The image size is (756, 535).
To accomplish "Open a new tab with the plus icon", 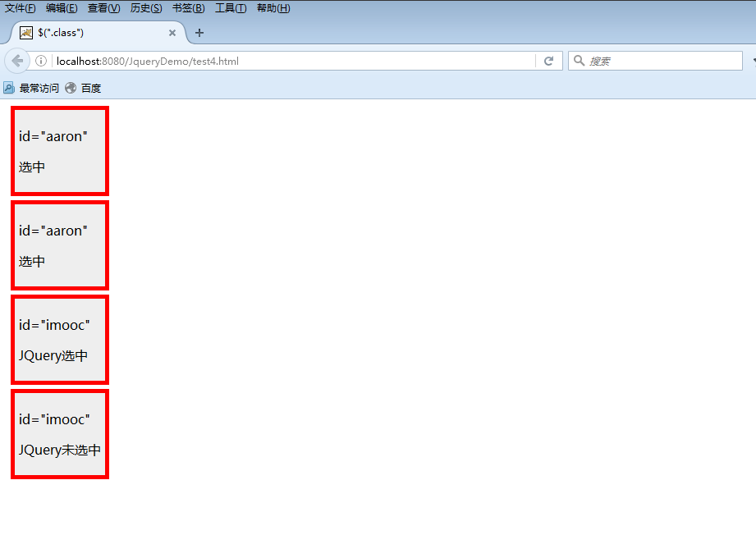I will [199, 33].
